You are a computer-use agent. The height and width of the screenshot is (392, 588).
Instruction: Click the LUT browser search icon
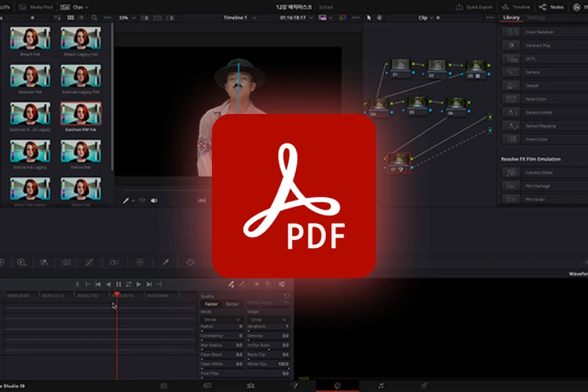coord(94,18)
